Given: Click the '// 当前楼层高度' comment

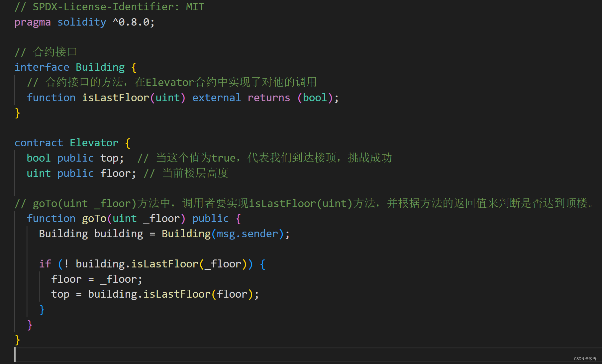Looking at the screenshot, I should [x=186, y=173].
